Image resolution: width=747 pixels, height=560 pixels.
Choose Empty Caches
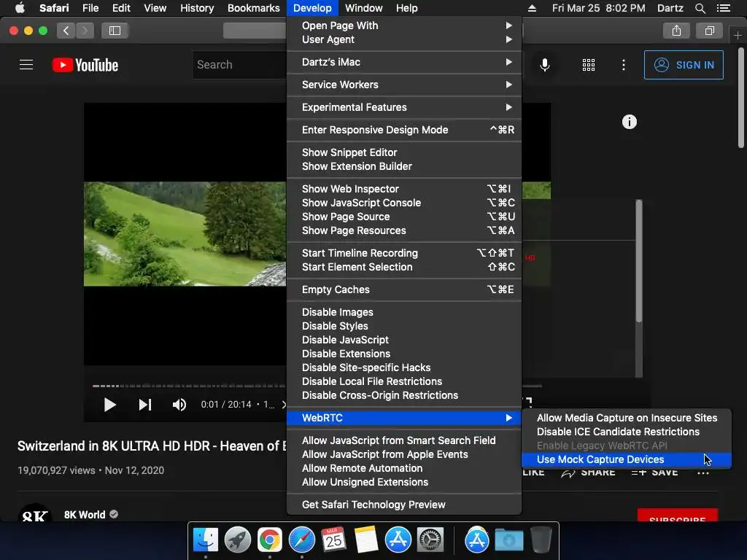click(x=404, y=289)
